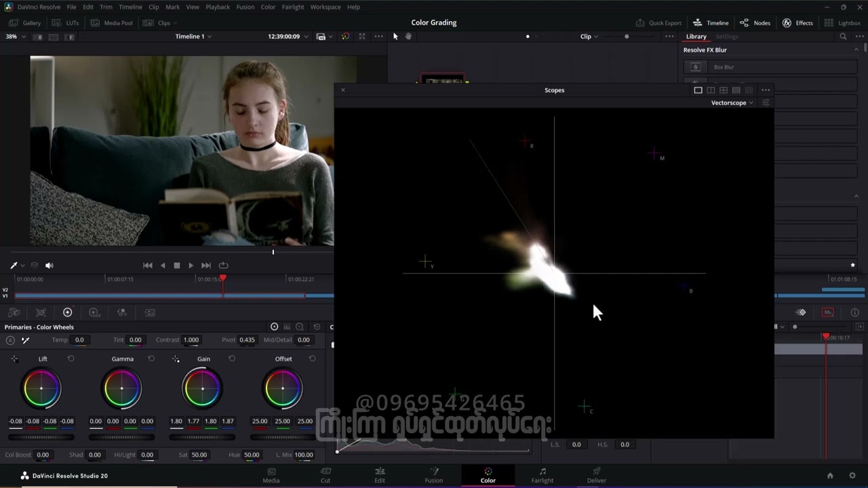868x488 pixels.
Task: Pick white point beside Gain
Action: click(176, 359)
